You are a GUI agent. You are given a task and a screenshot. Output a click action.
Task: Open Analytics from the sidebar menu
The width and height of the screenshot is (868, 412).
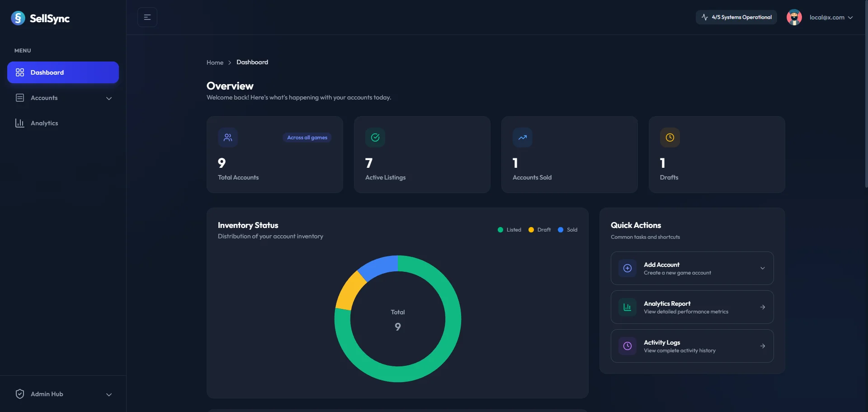click(x=44, y=123)
